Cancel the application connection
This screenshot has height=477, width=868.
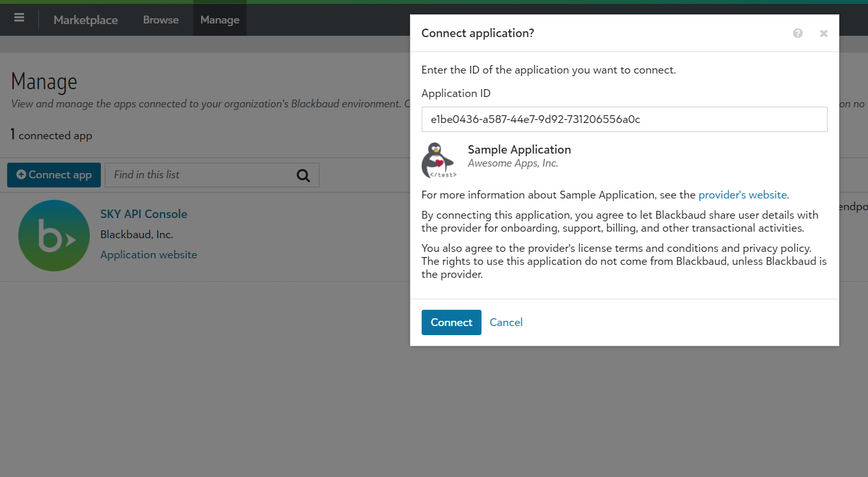click(506, 323)
